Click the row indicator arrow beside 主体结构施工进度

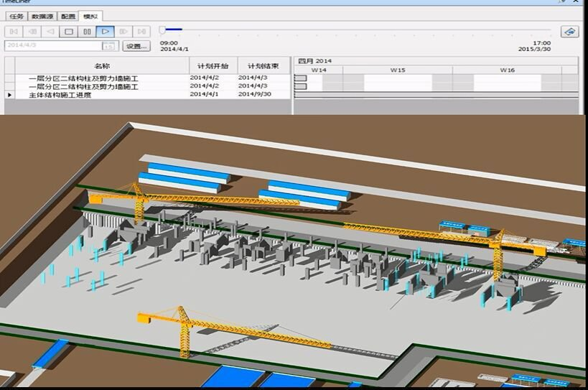[x=10, y=95]
